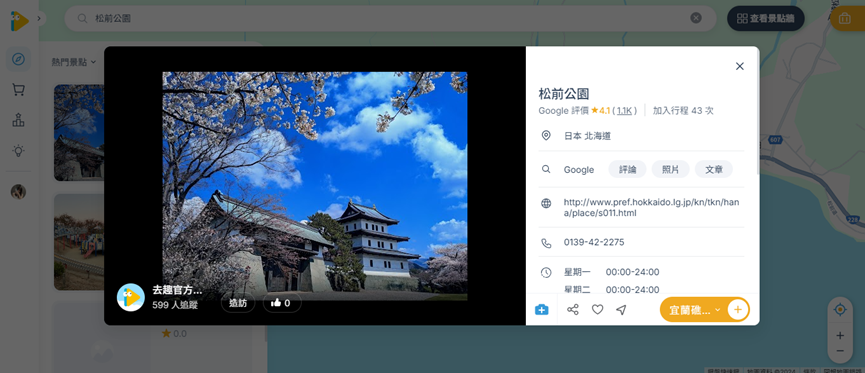Expand the sidebar with the chevron arrow
Screen dimensions: 865x373
pyautogui.click(x=39, y=18)
